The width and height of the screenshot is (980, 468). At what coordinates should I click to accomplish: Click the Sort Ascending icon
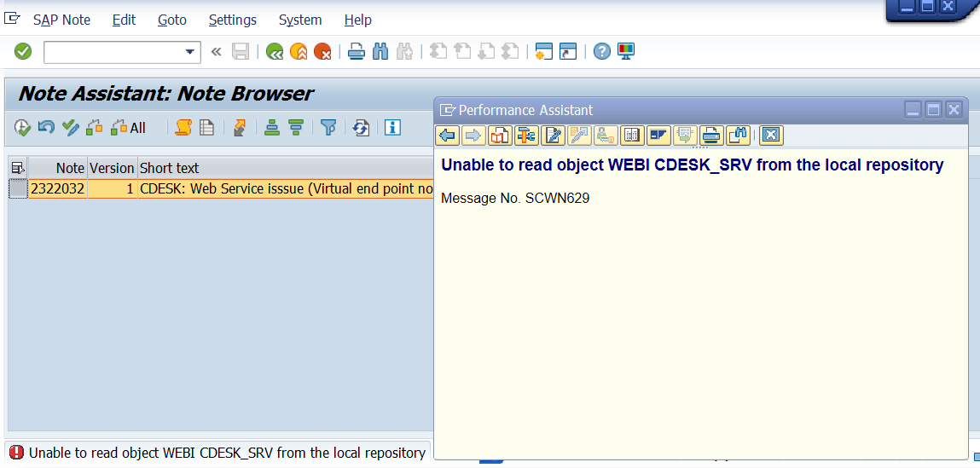point(272,128)
